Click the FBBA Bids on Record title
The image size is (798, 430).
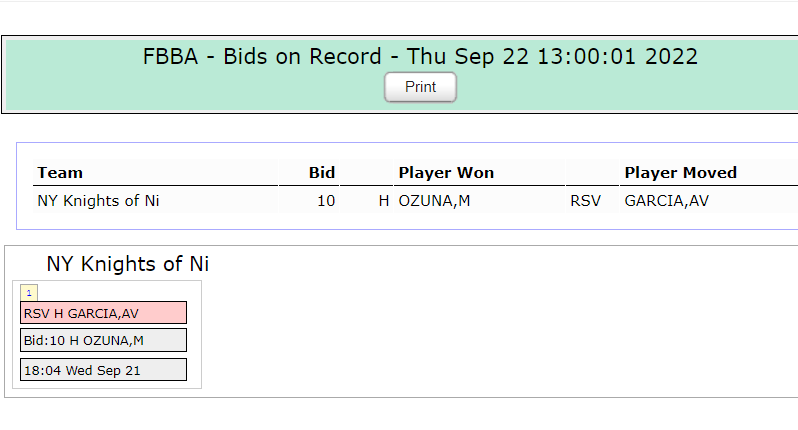[x=420, y=56]
